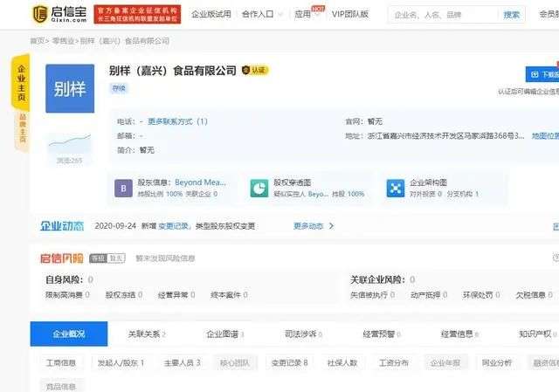
Task: Switch to the 司法涉诉 tab
Action: point(303,334)
